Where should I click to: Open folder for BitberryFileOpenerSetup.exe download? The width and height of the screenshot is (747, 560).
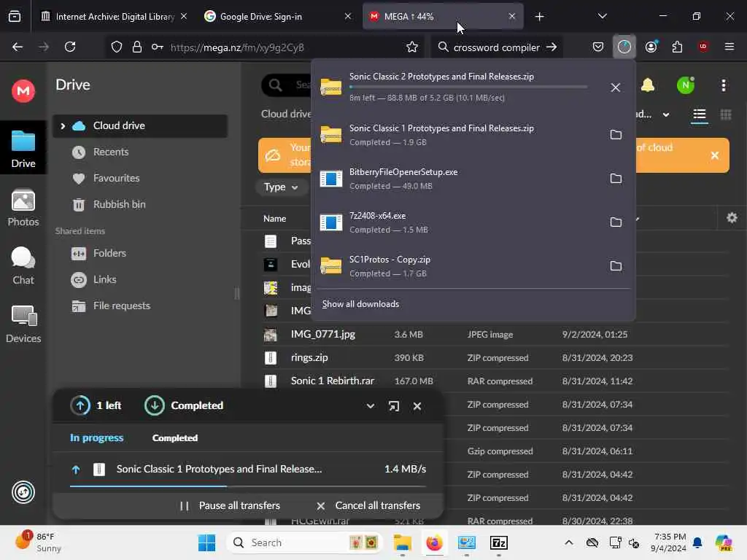616,179
